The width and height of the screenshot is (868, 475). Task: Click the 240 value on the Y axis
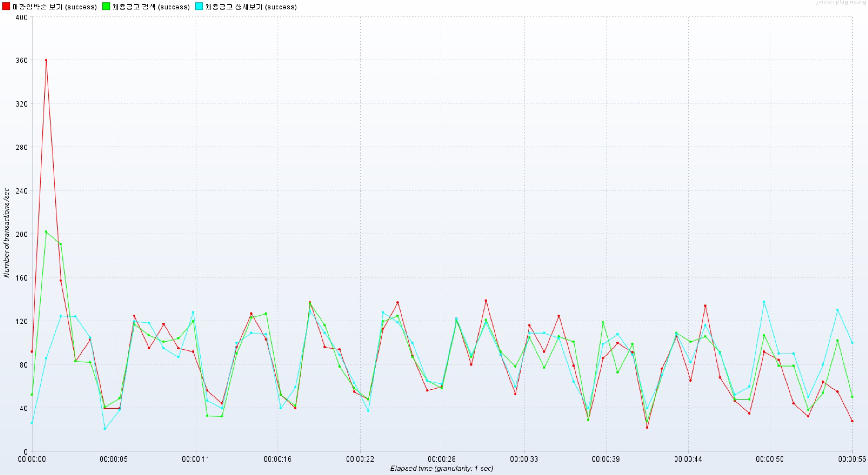click(22, 191)
